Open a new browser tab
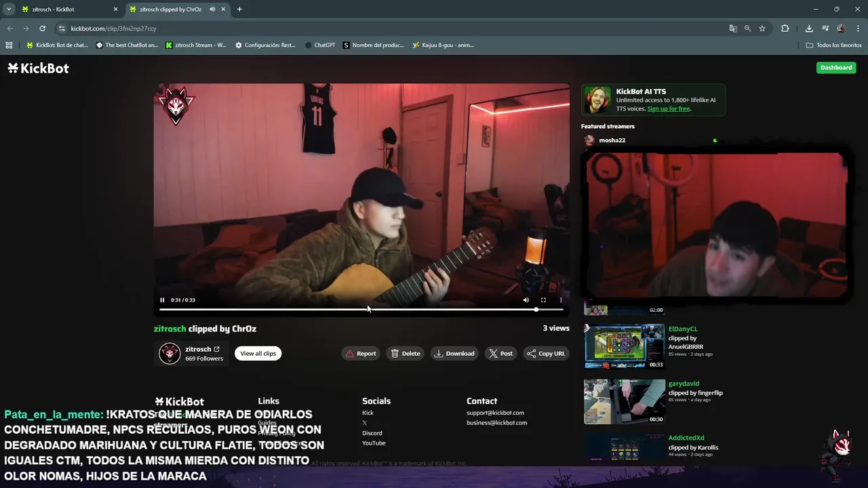Image resolution: width=868 pixels, height=488 pixels. click(x=239, y=9)
